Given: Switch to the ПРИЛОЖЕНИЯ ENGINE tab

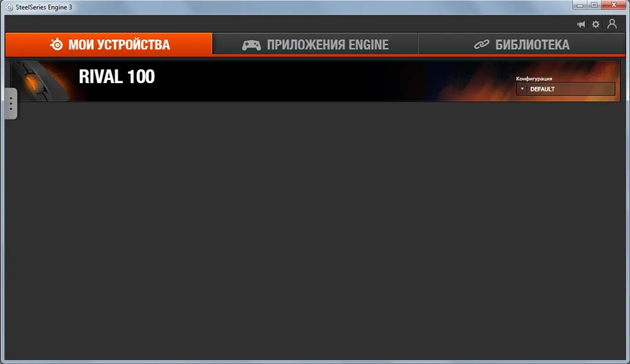Looking at the screenshot, I should pos(315,44).
